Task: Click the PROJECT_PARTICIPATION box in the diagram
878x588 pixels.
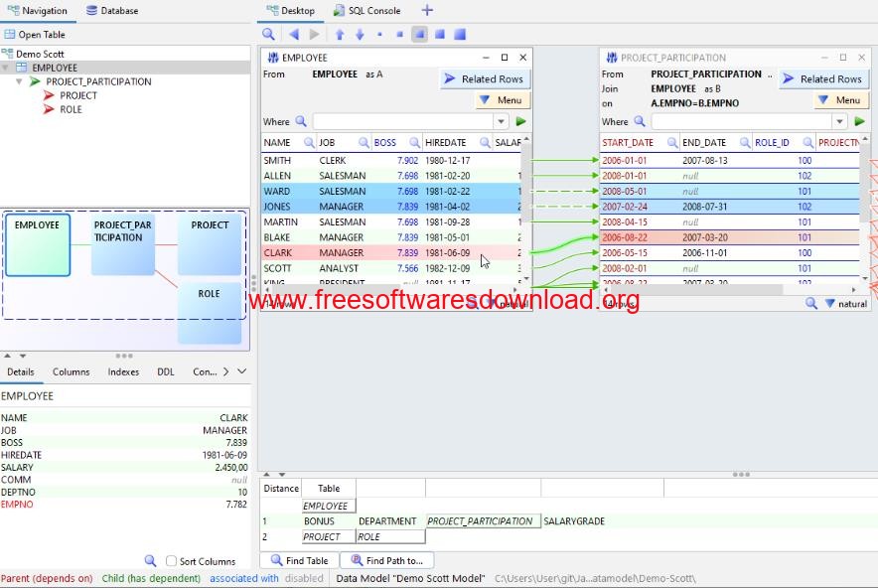Action: tap(122, 244)
